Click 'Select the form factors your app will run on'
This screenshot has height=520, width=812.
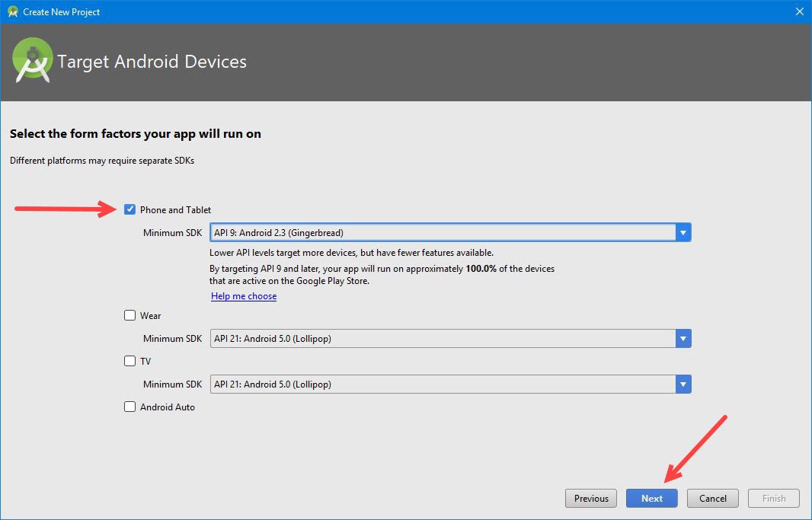click(x=135, y=134)
